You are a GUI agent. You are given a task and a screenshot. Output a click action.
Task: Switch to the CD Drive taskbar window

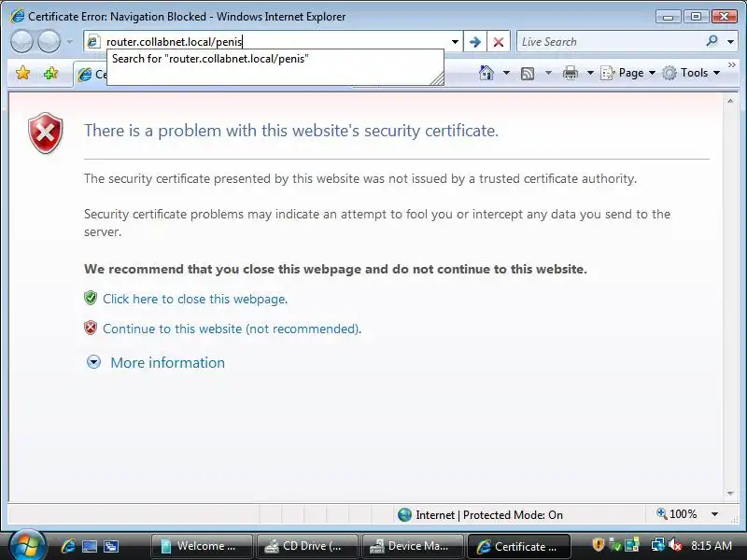coord(307,546)
